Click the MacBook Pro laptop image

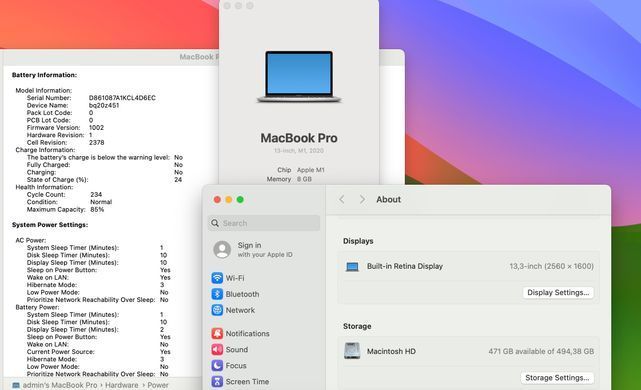299,77
